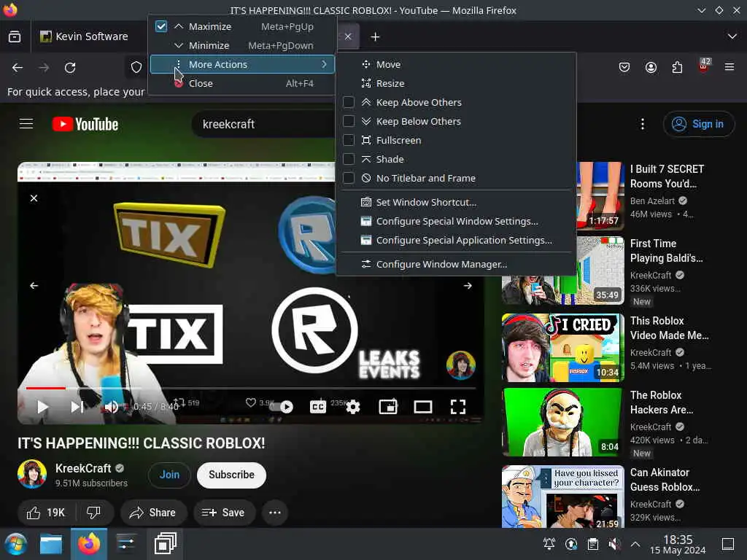747x560 pixels.
Task: Go forward in Firefox
Action: coord(44,68)
